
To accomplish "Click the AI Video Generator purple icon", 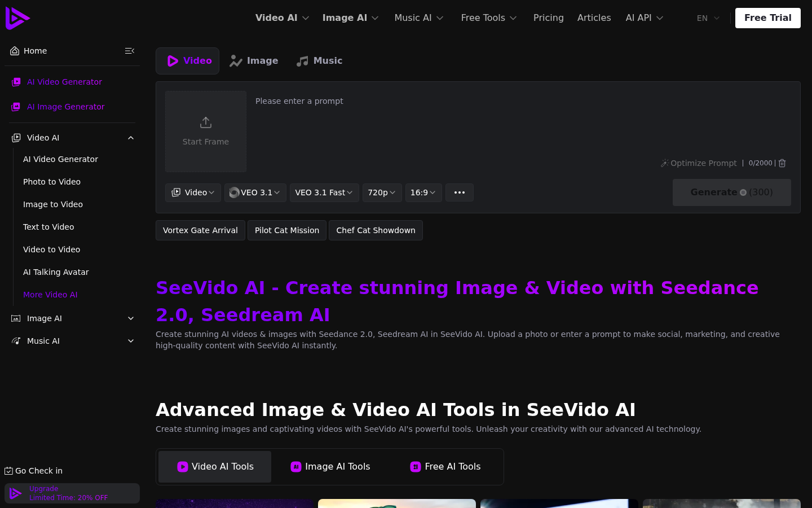I will (16, 82).
